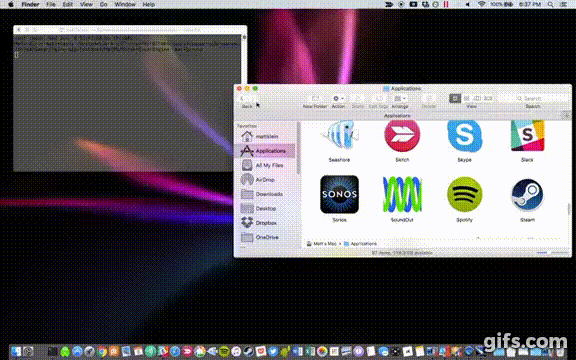Click the volume icon in menu bar
Image resolution: width=576 pixels, height=360 pixels.
tap(468, 4)
